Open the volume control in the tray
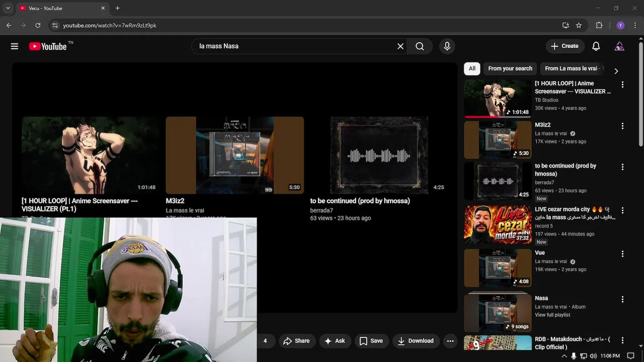Image resolution: width=644 pixels, height=362 pixels. 593,356
